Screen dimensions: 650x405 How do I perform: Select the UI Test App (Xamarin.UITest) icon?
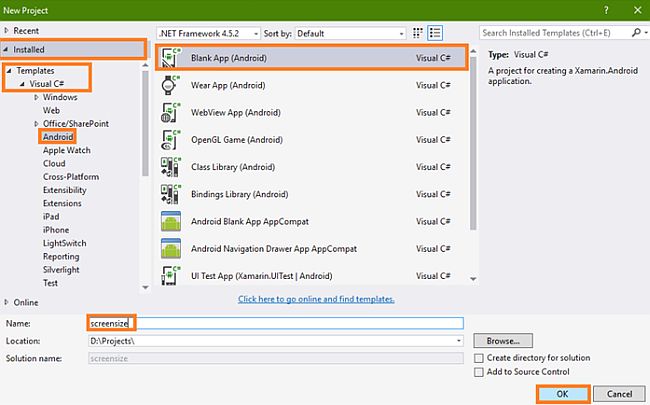[171, 276]
